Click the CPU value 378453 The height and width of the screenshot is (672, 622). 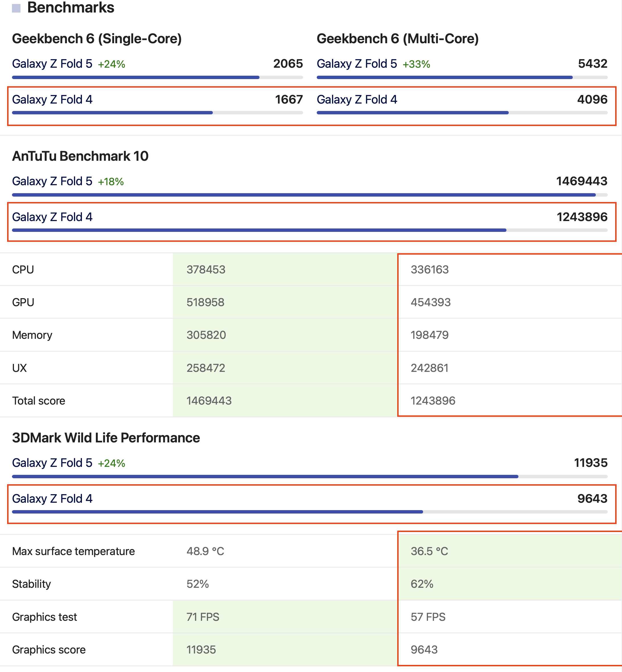(206, 269)
